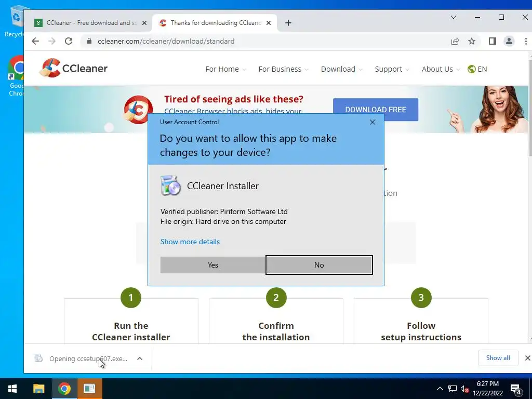This screenshot has width=532, height=399.
Task: Click the CCleaner Browser ad logo
Action: click(x=138, y=109)
